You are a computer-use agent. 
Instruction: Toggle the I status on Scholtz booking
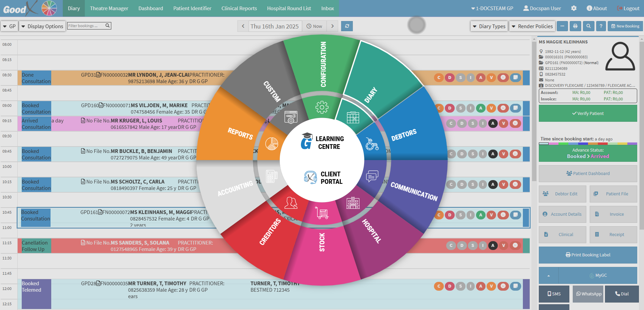[x=482, y=185]
